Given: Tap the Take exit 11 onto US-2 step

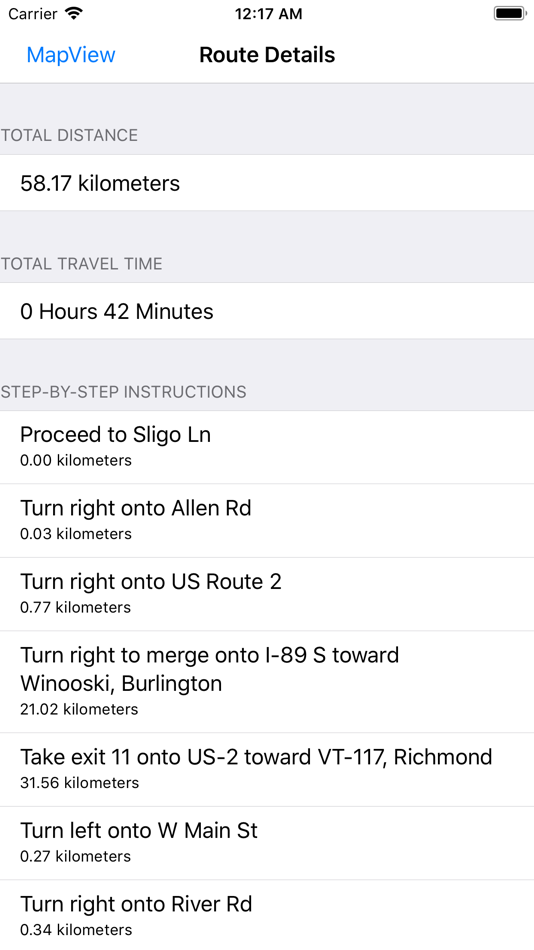Looking at the screenshot, I should [x=267, y=770].
